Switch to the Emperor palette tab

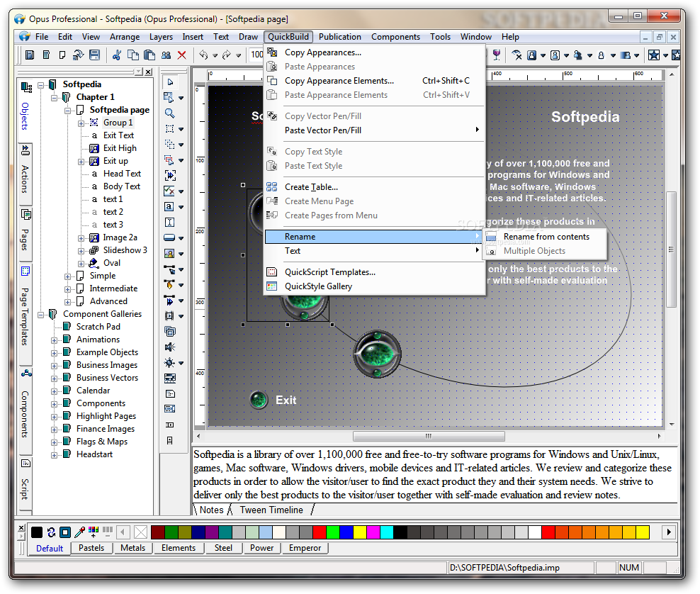coord(305,548)
